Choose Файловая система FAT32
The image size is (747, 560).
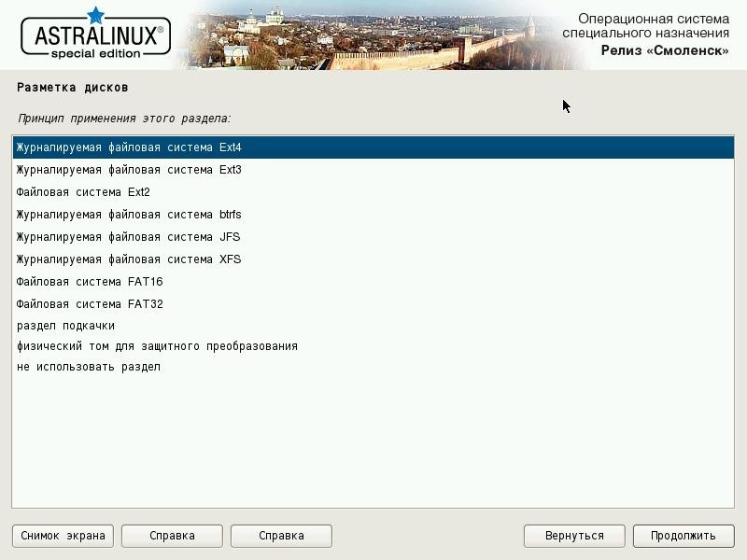point(373,304)
